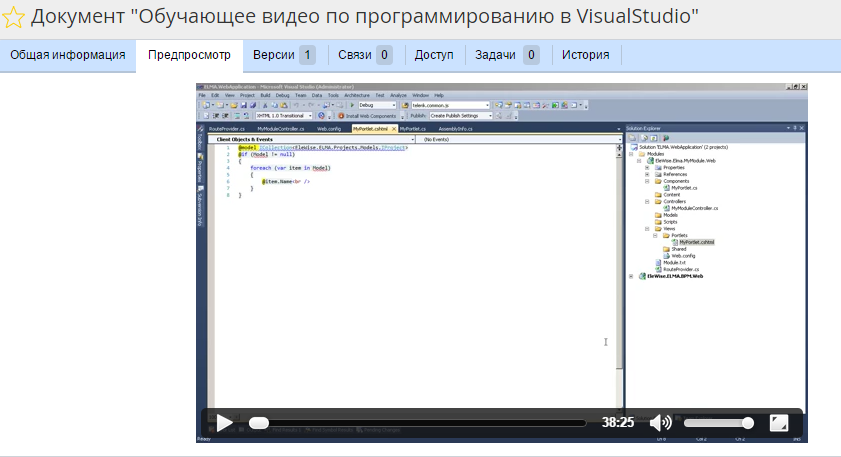The image size is (841, 457).
Task: Open the Связи tab
Action: pyautogui.click(x=364, y=55)
